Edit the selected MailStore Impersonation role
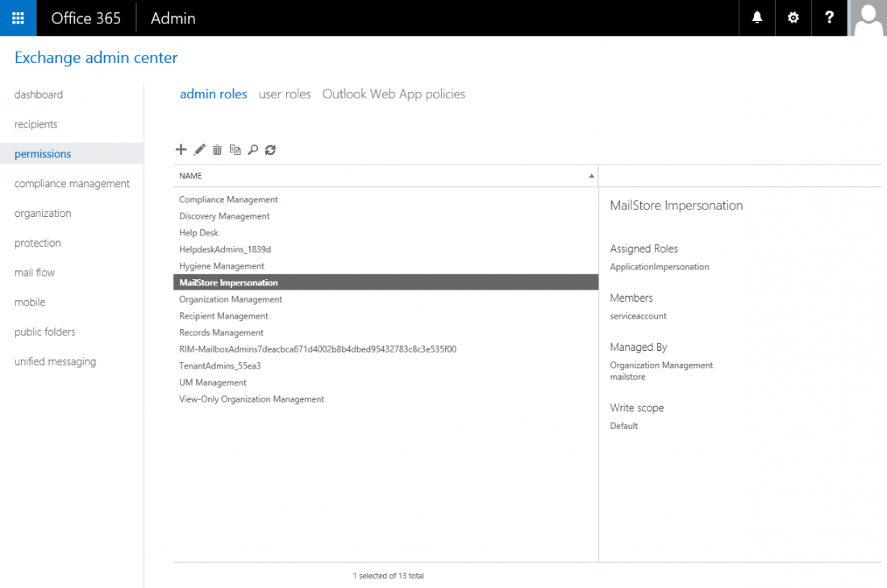Screen dimensions: 887x588 tap(199, 149)
